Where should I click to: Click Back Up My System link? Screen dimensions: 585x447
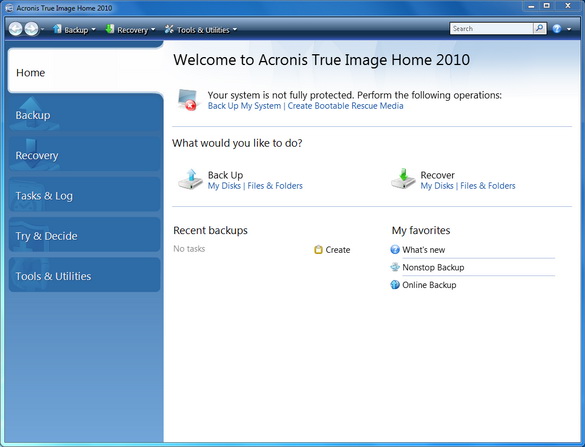244,106
